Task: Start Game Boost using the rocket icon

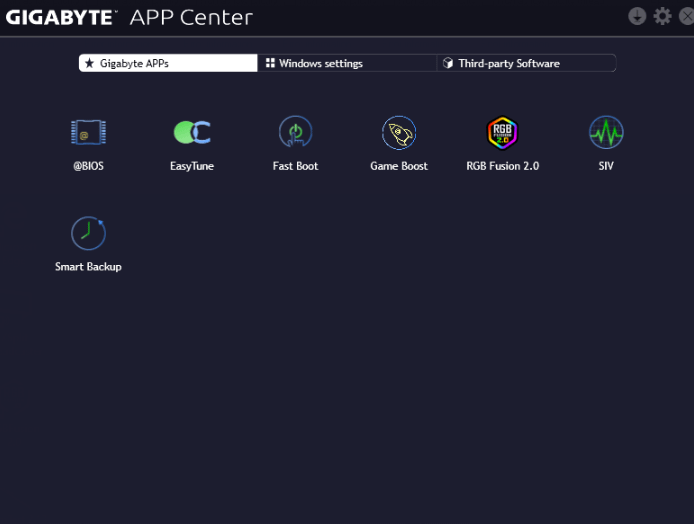Action: (399, 132)
